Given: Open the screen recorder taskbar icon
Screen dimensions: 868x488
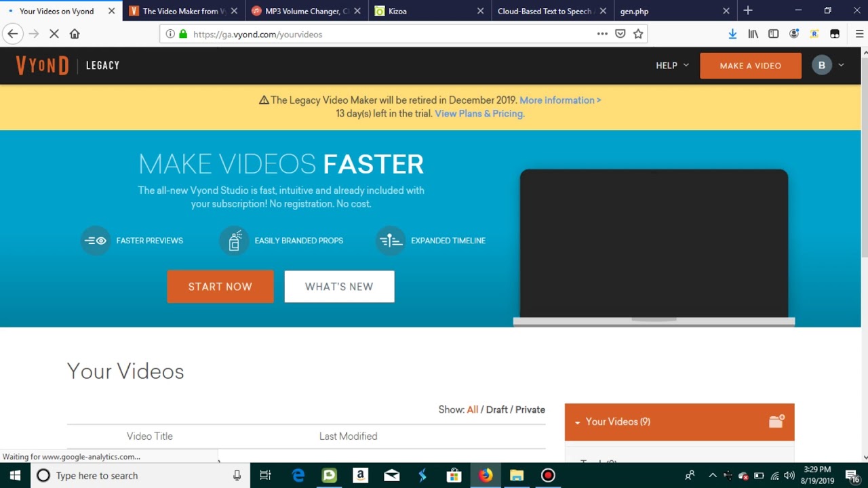Looking at the screenshot, I should click(548, 476).
